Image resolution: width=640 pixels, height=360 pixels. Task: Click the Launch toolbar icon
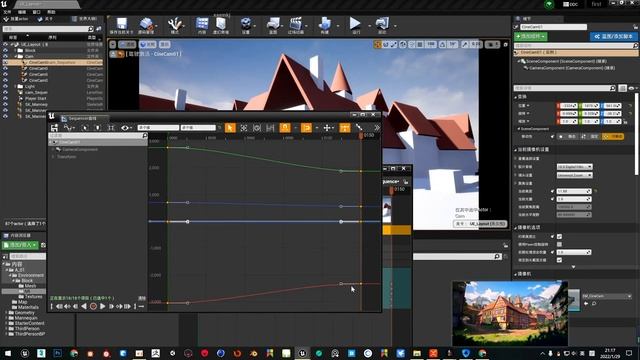point(382,24)
